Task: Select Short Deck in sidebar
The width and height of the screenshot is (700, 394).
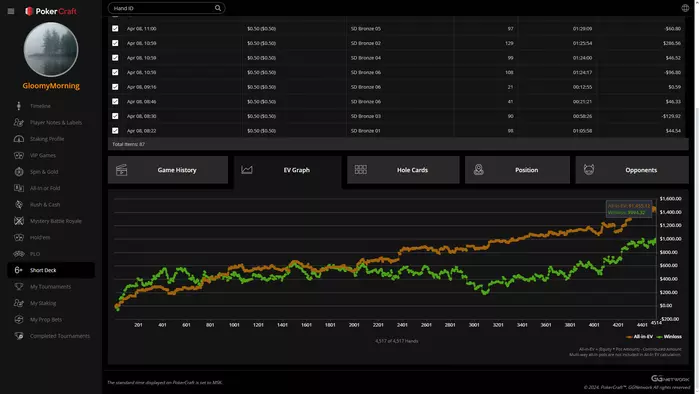Action: click(51, 270)
